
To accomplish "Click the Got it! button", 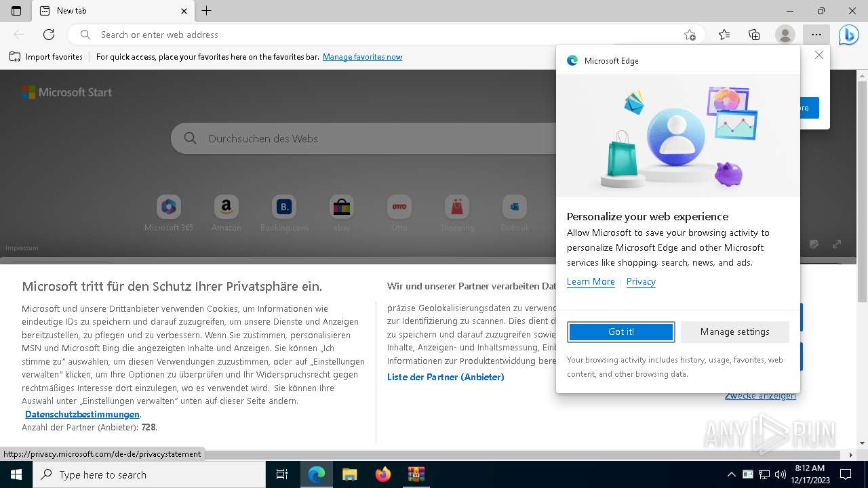I will pyautogui.click(x=621, y=331).
